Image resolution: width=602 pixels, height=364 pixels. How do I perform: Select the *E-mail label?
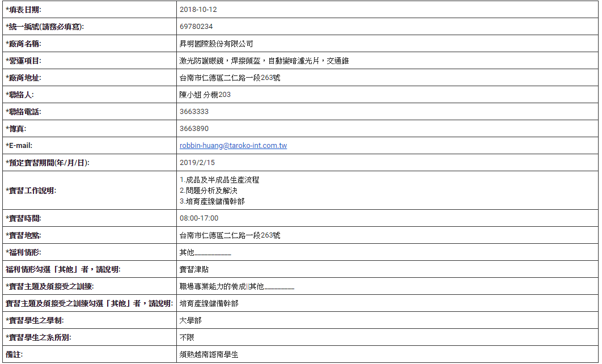click(19, 146)
